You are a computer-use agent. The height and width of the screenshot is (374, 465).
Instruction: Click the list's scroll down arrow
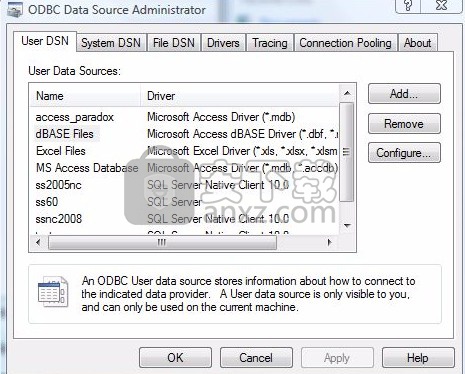pos(347,226)
